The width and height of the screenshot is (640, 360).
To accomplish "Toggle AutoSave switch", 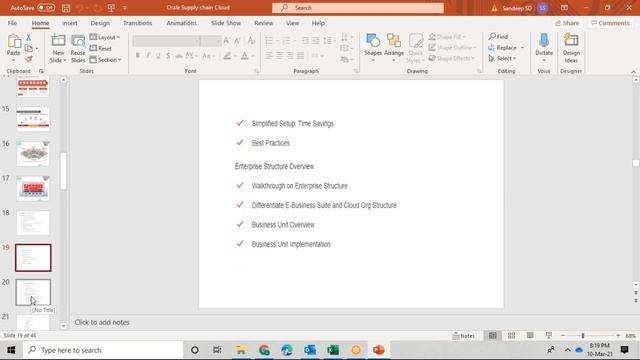I will [46, 8].
